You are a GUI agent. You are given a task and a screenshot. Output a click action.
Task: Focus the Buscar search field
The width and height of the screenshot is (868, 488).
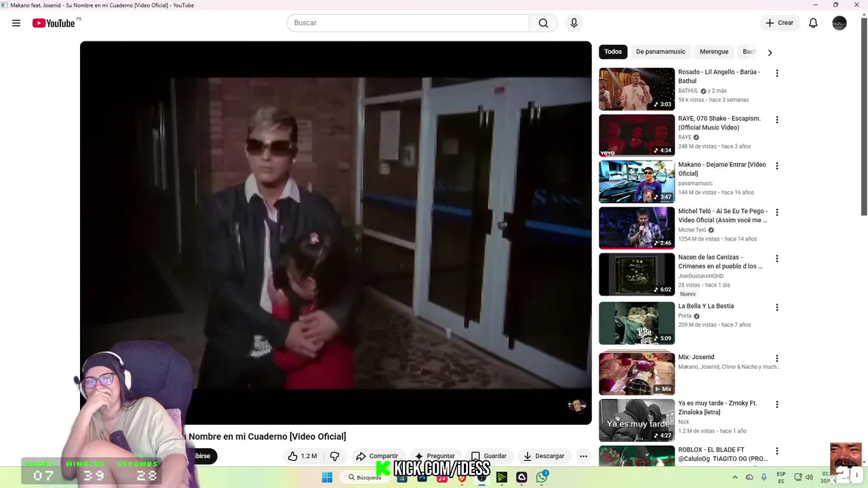click(x=408, y=23)
